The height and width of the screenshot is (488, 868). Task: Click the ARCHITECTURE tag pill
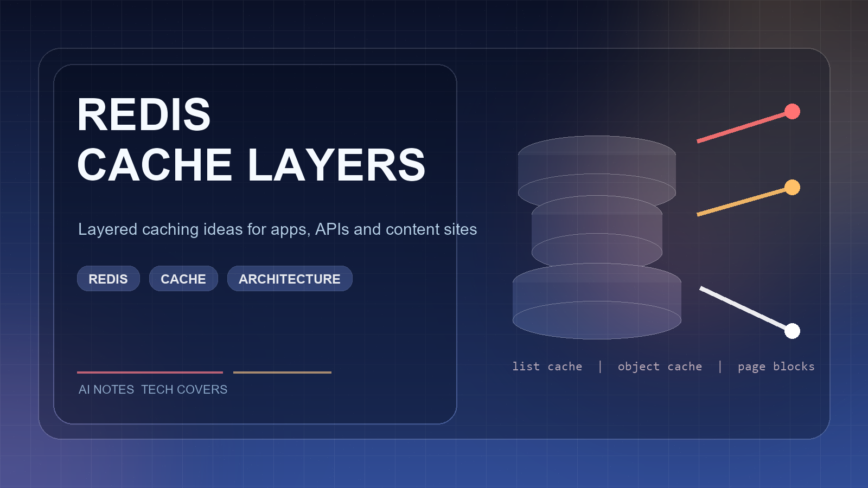(x=290, y=279)
